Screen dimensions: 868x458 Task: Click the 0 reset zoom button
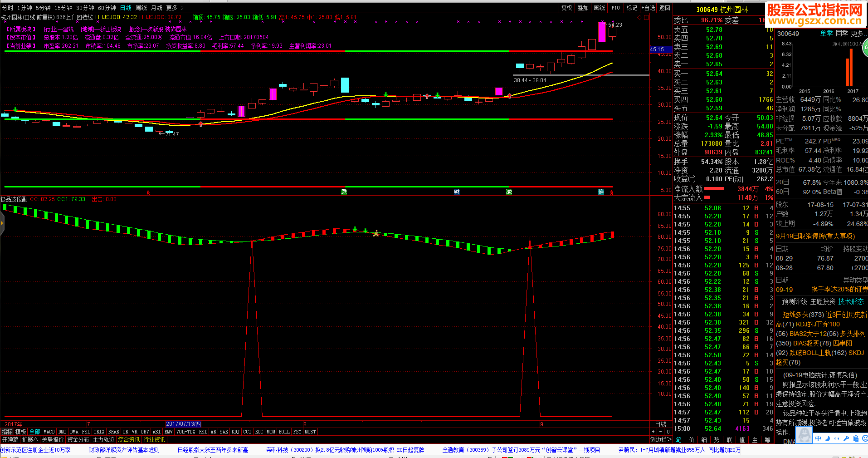(x=668, y=432)
